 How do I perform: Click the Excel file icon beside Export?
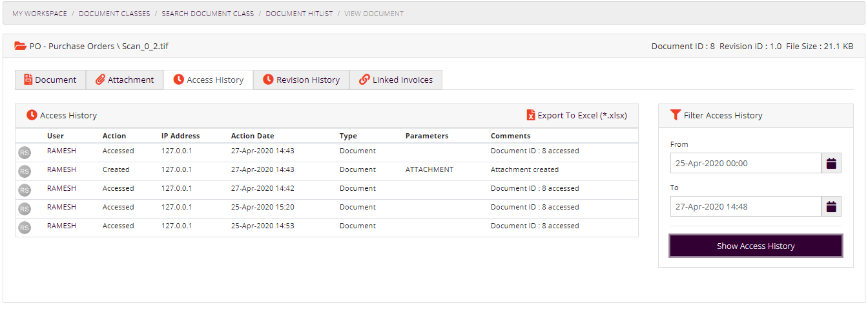point(531,115)
